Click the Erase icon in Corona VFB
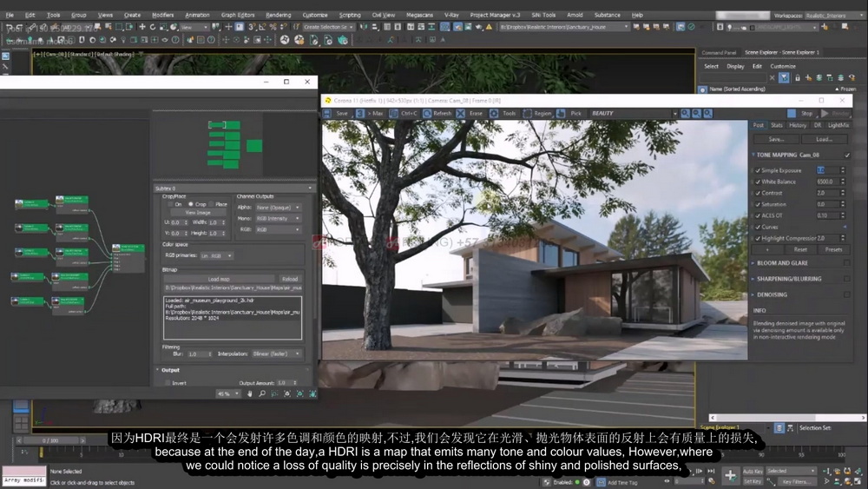868x489 pixels. click(x=461, y=114)
